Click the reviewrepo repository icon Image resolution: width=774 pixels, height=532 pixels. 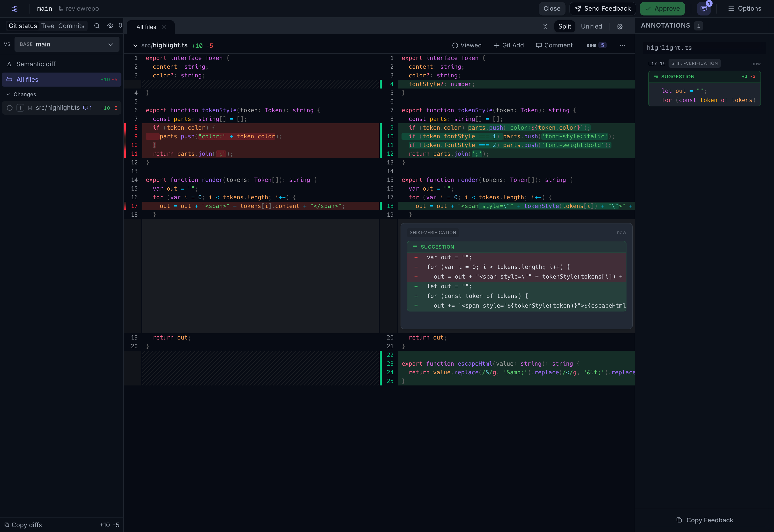click(x=61, y=9)
